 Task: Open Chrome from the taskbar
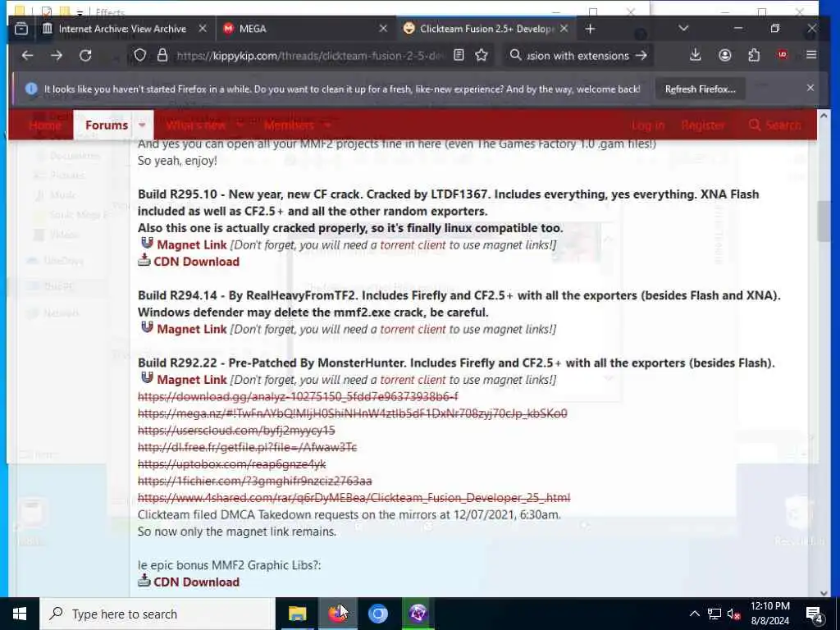pyautogui.click(x=377, y=614)
